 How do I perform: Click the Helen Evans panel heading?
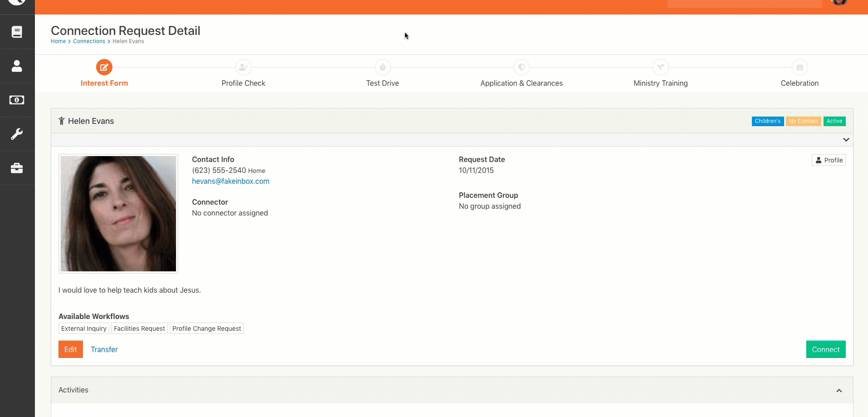click(91, 121)
